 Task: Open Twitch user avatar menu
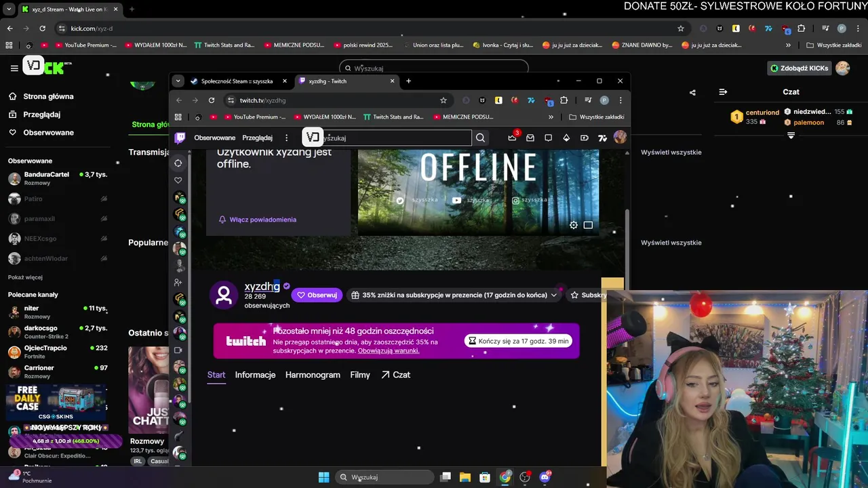tap(620, 138)
